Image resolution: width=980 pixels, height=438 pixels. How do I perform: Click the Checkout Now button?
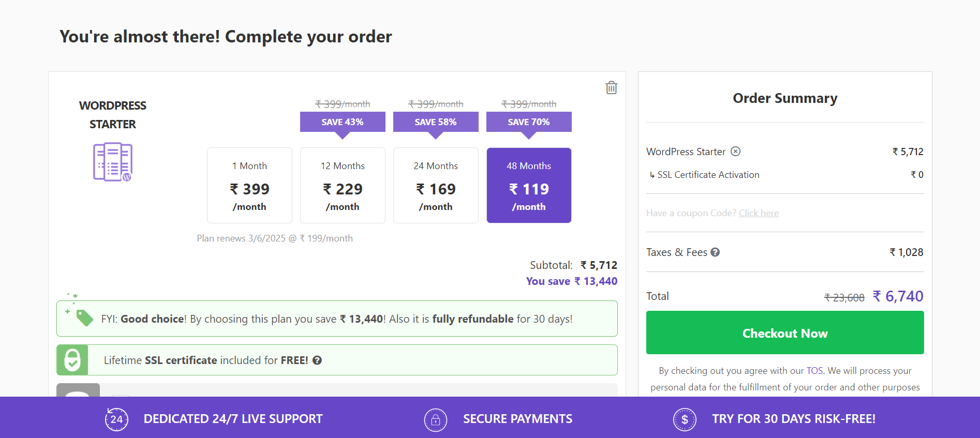click(785, 333)
